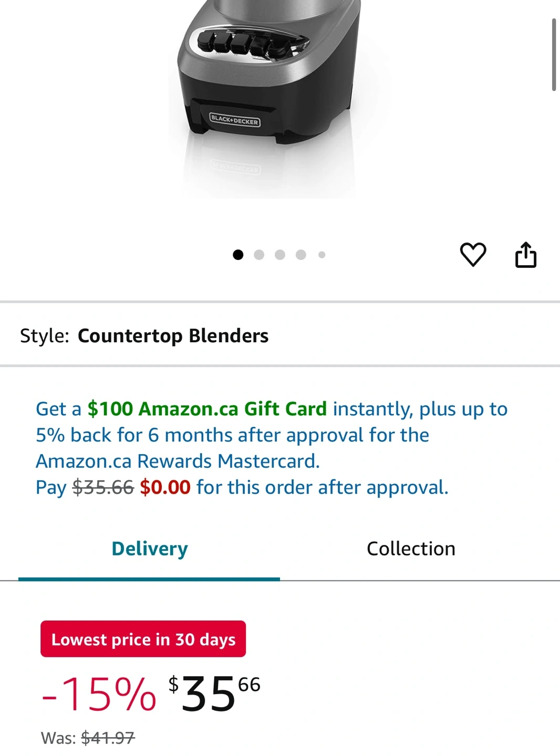Click the vertical scrollbar on the right edge
This screenshot has height=756, width=560.
[x=554, y=55]
